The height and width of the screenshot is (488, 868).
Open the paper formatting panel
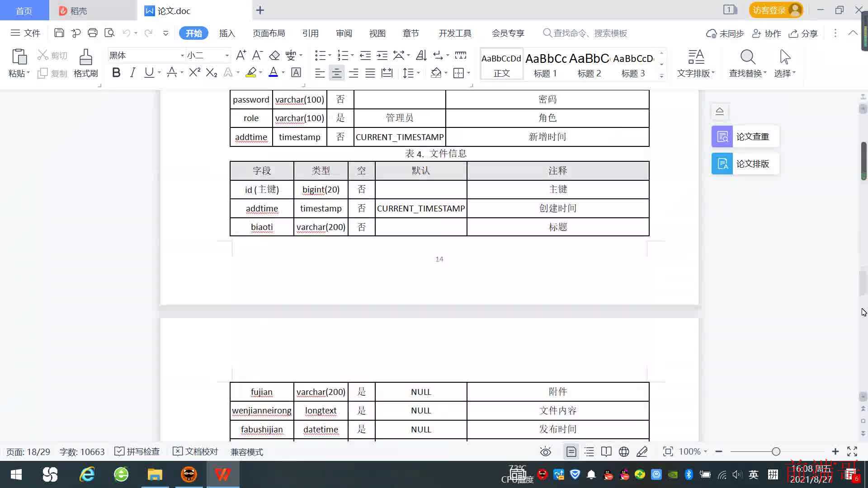[x=745, y=164]
